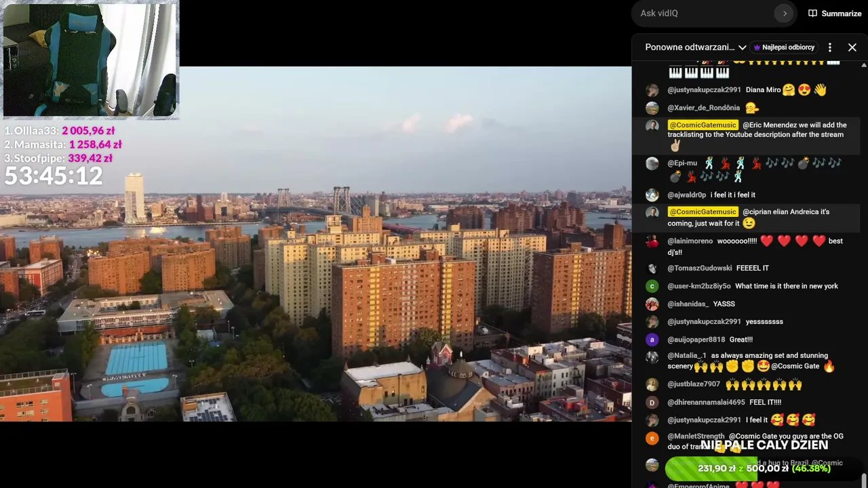
Task: Click avatar beside the "I feel it" message
Action: coord(652,420)
